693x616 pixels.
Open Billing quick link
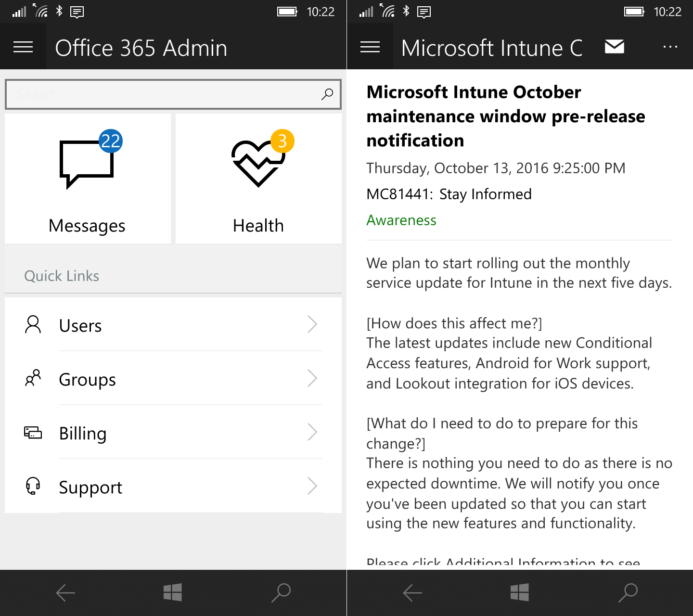pos(173,432)
